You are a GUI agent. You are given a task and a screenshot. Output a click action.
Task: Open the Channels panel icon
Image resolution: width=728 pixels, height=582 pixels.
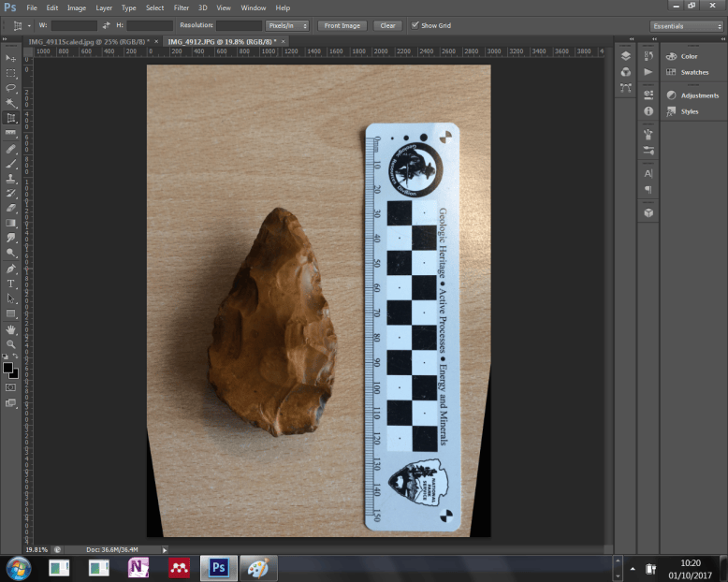coord(626,72)
